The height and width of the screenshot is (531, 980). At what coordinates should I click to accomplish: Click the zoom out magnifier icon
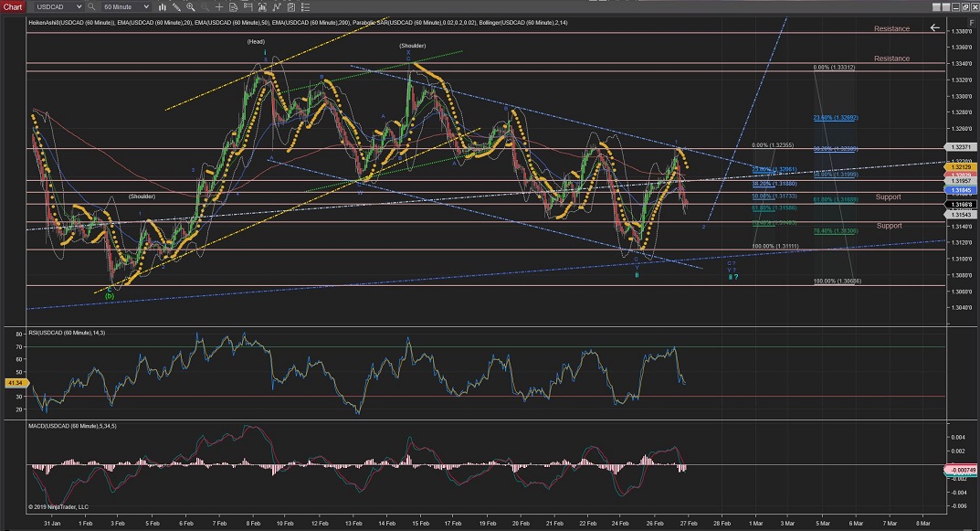point(203,6)
